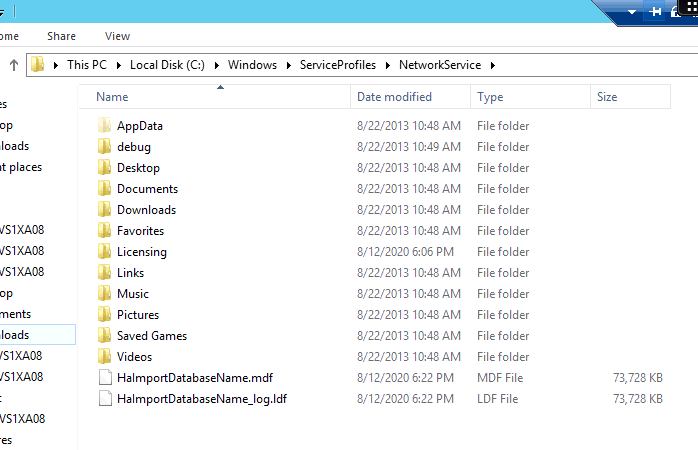Go to ServiceProfiles breadcrumb segment
Viewport: 698px width, 450px height.
click(x=337, y=65)
